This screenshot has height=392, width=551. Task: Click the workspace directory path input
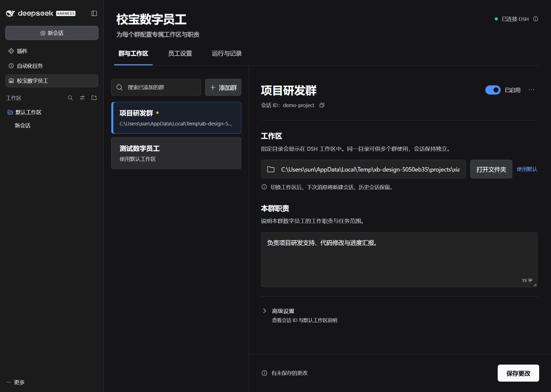click(x=363, y=169)
